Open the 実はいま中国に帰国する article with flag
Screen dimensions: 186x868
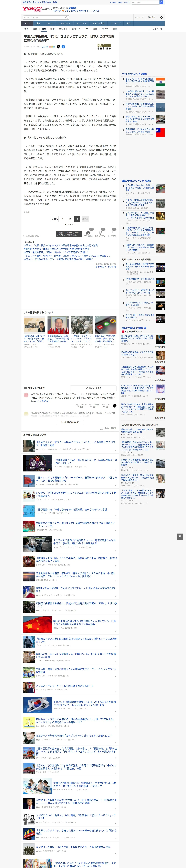(84, 623)
